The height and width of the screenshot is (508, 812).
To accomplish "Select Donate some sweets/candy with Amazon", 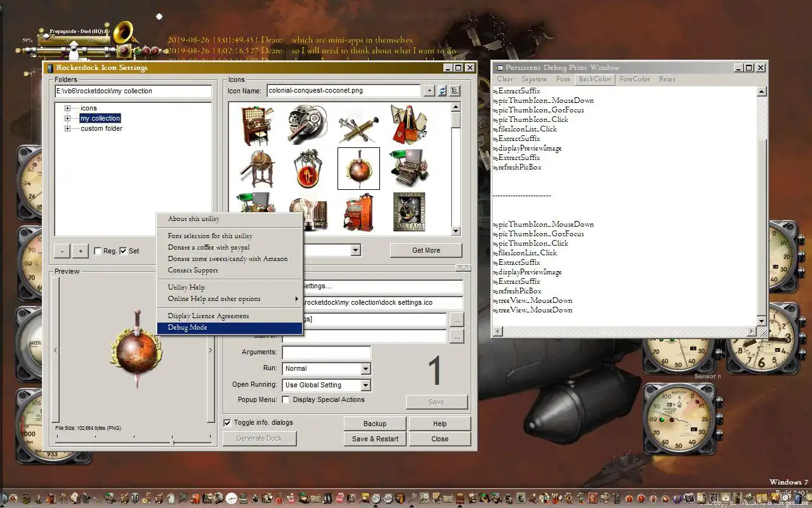I will point(230,259).
